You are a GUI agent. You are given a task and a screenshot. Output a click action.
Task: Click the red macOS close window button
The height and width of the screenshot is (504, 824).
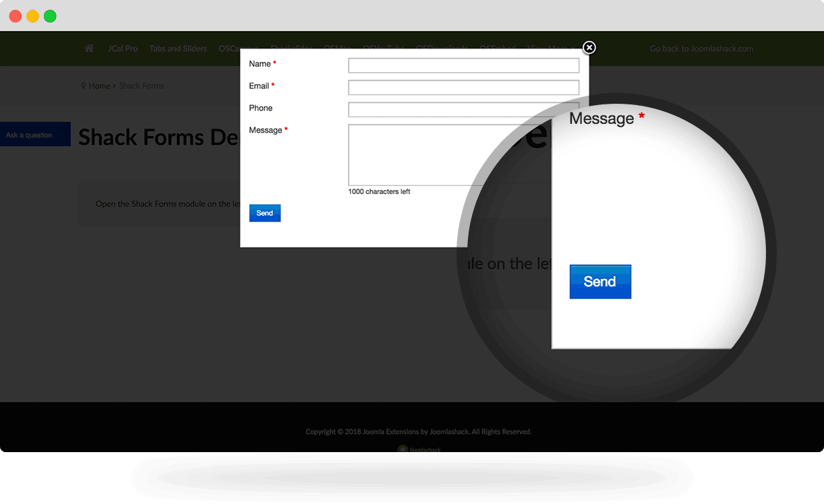pyautogui.click(x=16, y=16)
